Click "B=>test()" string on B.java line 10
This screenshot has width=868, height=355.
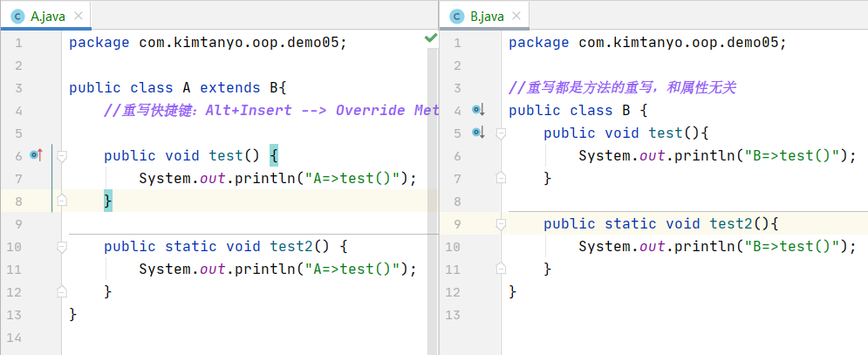pos(792,246)
